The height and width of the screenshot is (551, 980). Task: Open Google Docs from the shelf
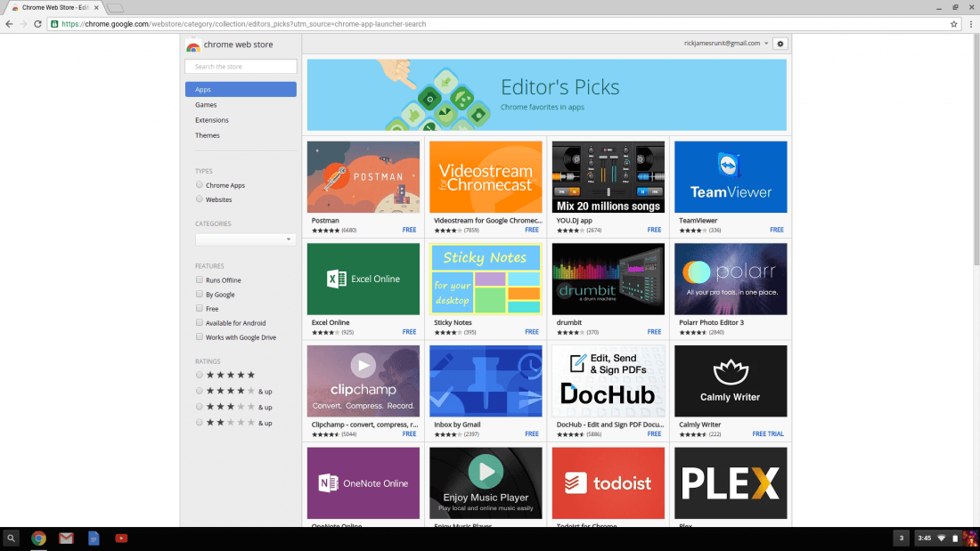coord(94,538)
